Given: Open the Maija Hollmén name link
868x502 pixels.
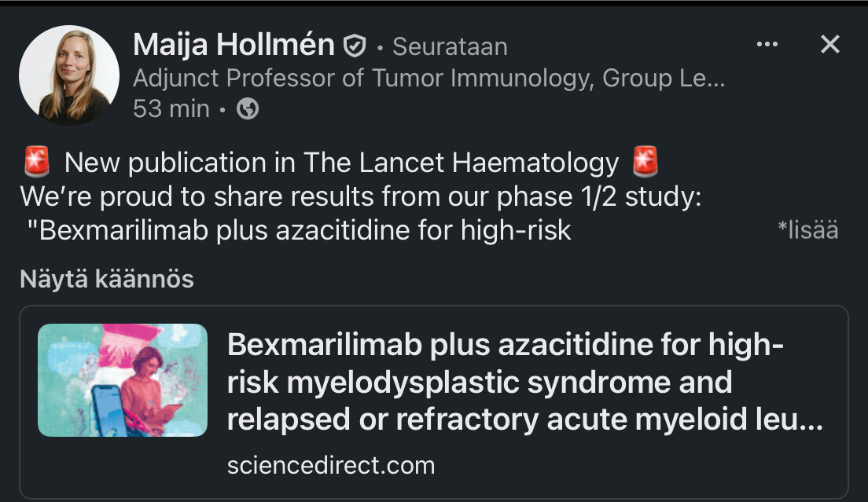Looking at the screenshot, I should [x=234, y=45].
